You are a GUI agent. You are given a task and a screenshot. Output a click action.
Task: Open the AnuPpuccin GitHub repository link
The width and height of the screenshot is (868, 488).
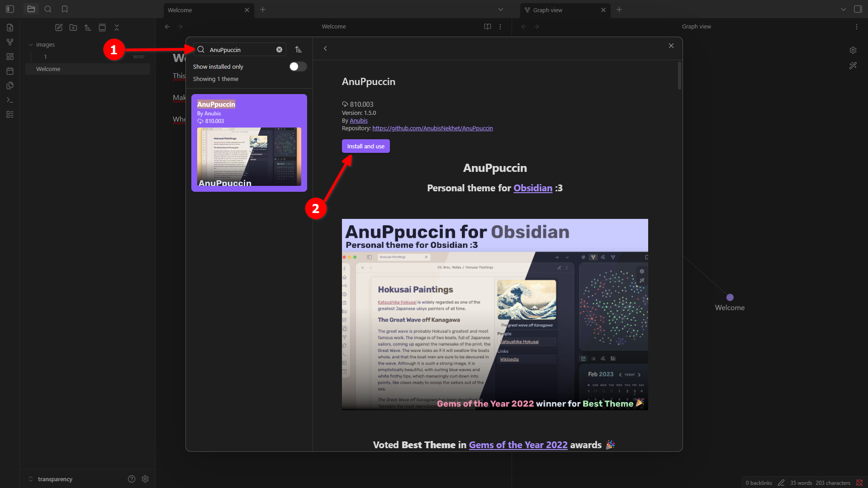tap(432, 128)
